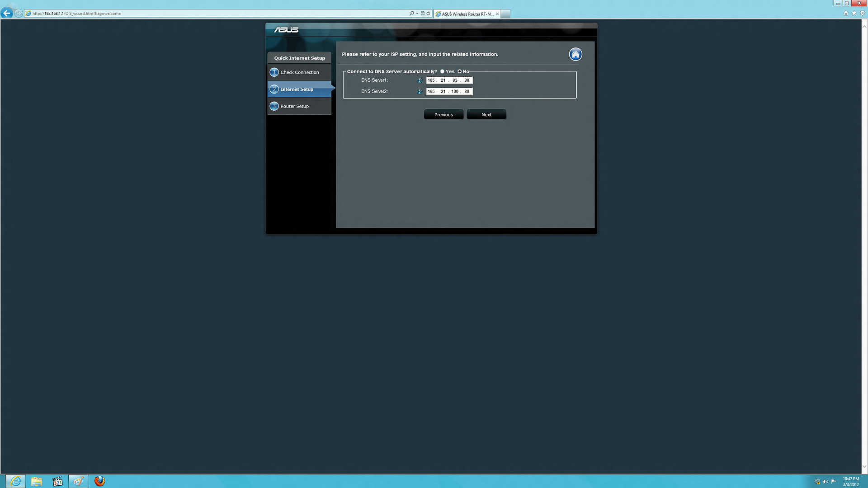Select Router Setup step in sidebar
868x488 pixels.
294,106
